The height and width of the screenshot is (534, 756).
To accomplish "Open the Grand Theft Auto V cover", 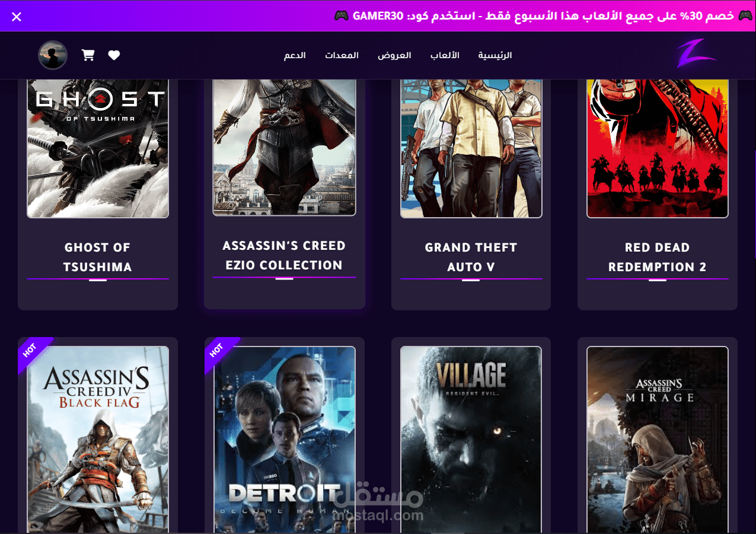I will tap(471, 148).
